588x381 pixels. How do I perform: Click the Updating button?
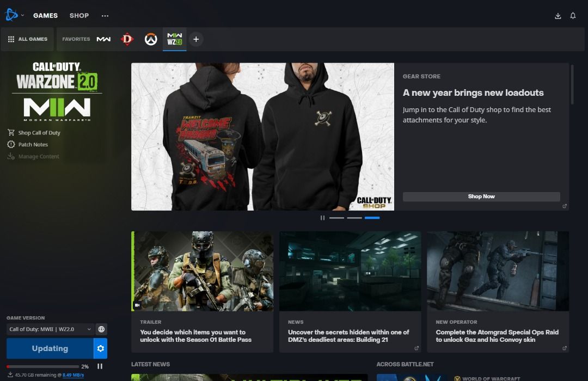pos(50,348)
